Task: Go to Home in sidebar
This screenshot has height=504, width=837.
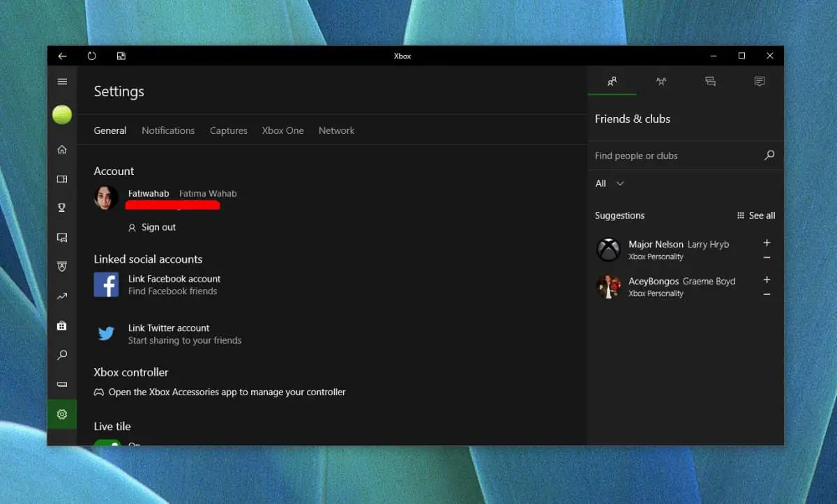Action: pyautogui.click(x=62, y=149)
